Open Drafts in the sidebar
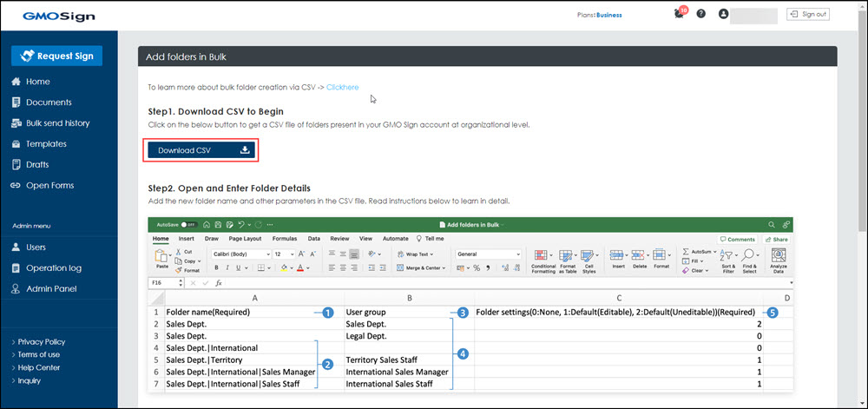 pos(30,164)
